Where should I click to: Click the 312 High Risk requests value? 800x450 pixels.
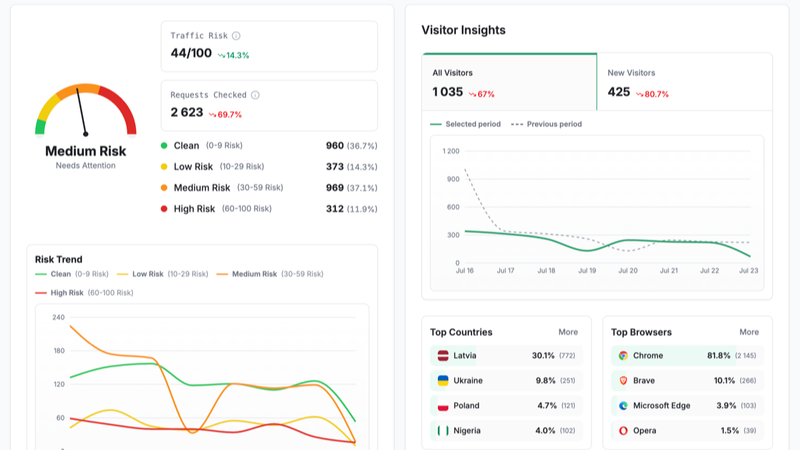pyautogui.click(x=335, y=209)
